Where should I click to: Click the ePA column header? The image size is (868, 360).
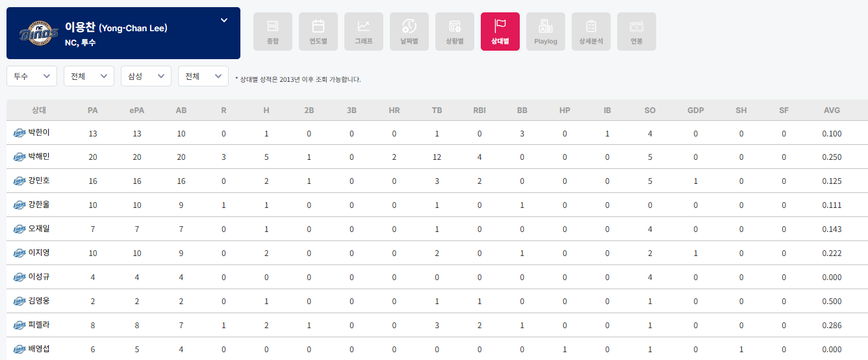tap(137, 110)
